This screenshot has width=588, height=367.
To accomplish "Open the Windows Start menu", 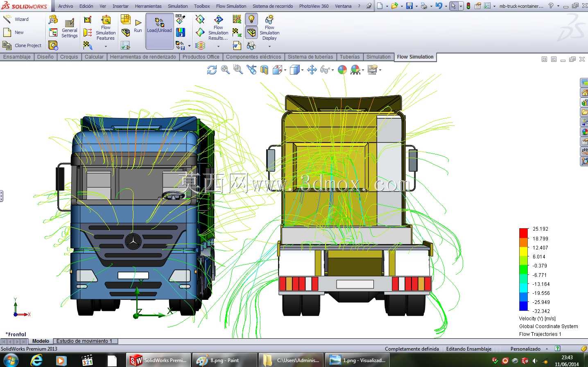I will [11, 360].
